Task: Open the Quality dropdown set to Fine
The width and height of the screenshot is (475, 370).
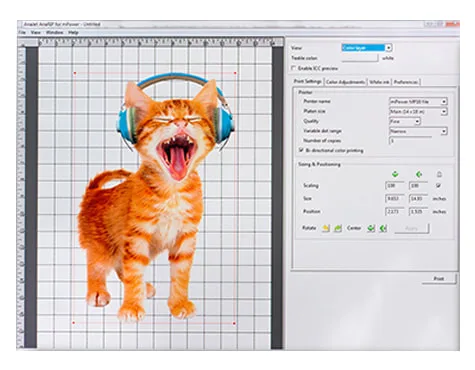Action: pyautogui.click(x=405, y=121)
